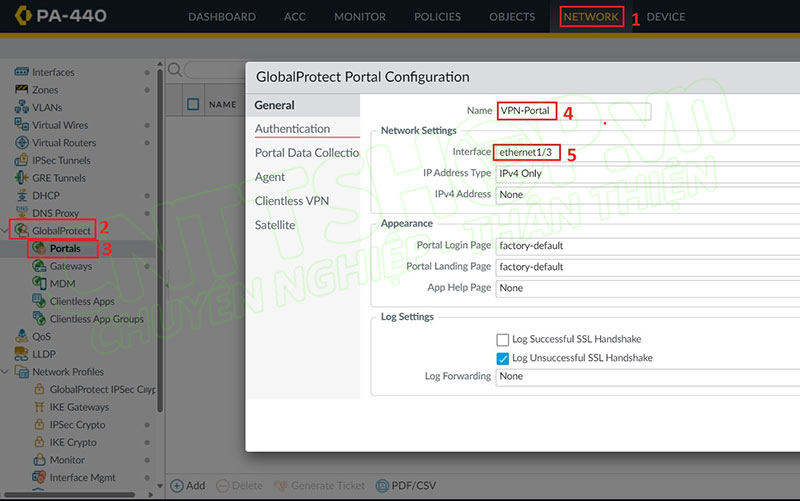The height and width of the screenshot is (501, 800).
Task: Click the Monitor profile icon
Action: 39,460
